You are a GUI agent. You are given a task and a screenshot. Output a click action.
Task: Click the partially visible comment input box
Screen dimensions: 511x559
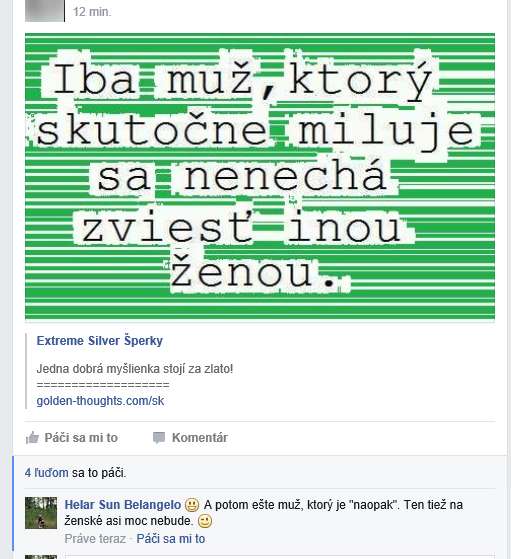tap(280, 557)
